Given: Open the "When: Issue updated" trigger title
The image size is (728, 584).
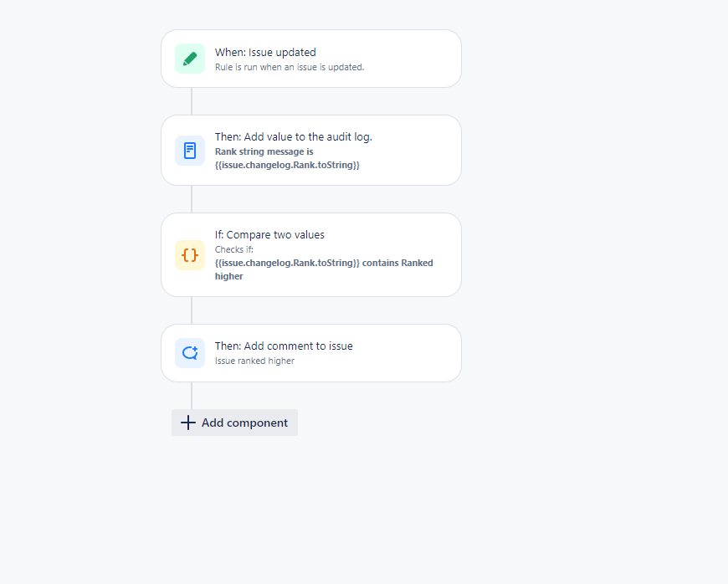Looking at the screenshot, I should (265, 53).
